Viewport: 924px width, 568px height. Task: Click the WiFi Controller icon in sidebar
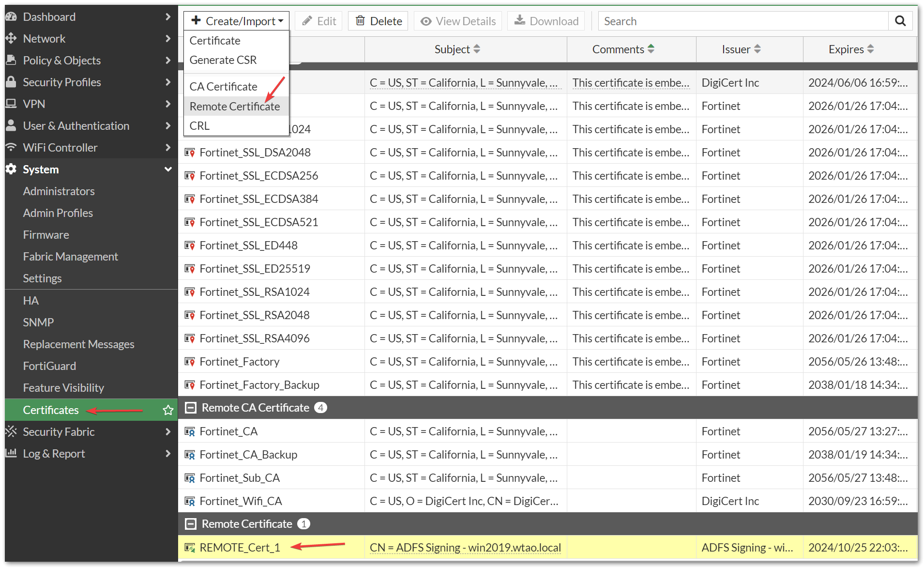[x=11, y=147]
